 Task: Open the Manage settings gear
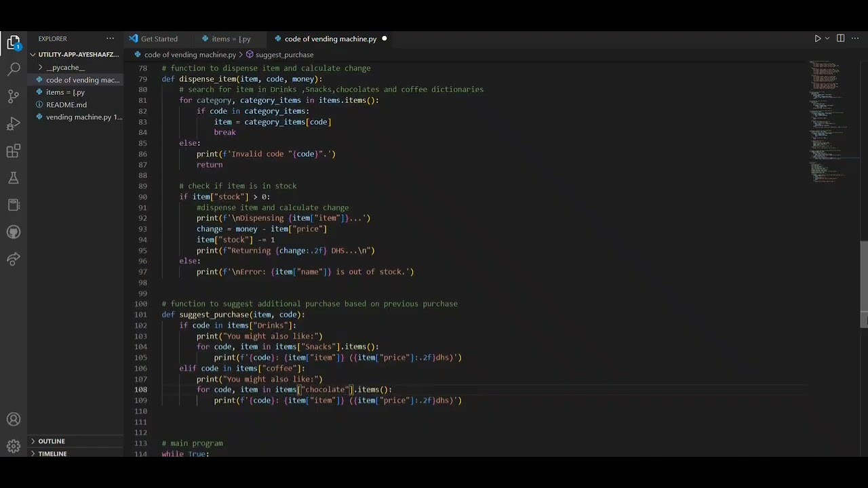14,446
